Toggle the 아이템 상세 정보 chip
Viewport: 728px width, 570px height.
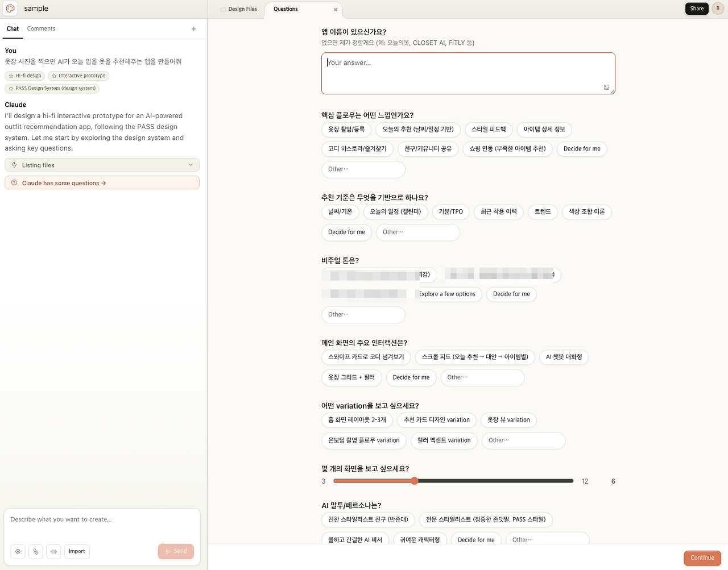(x=544, y=130)
